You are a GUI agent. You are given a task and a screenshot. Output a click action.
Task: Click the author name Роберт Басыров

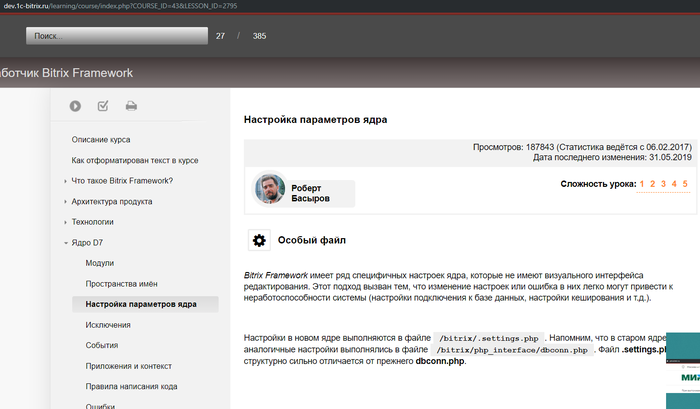tap(318, 194)
